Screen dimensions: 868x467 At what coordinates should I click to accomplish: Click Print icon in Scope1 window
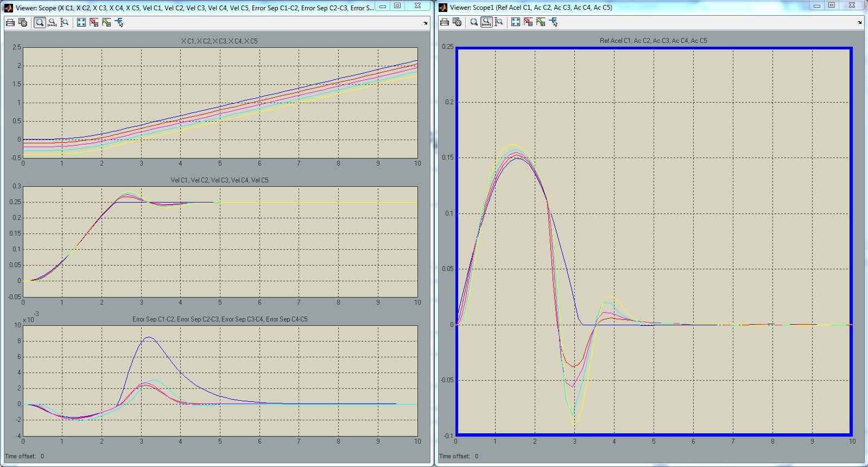click(x=445, y=22)
